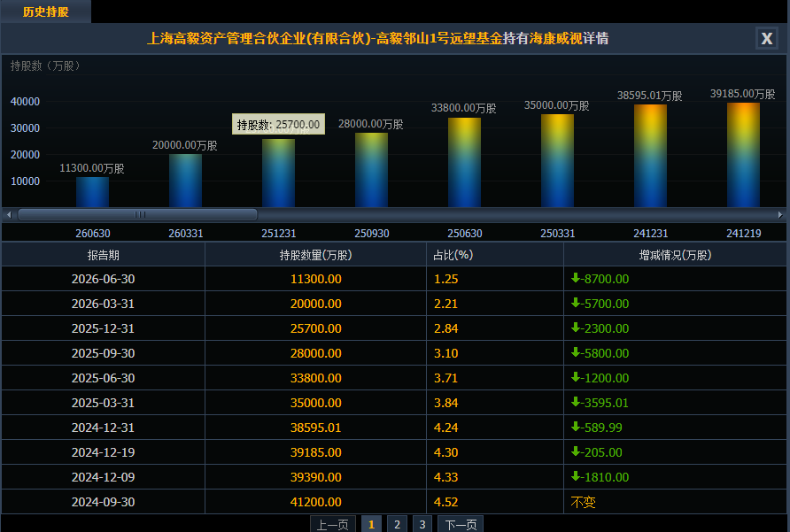Select the 260331 bar showing 20000.00万股
The height and width of the screenshot is (532, 790).
click(x=185, y=181)
